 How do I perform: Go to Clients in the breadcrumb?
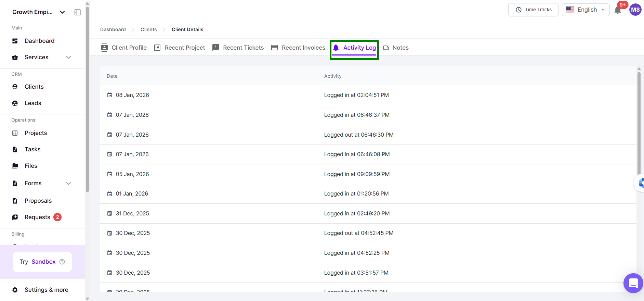(148, 30)
